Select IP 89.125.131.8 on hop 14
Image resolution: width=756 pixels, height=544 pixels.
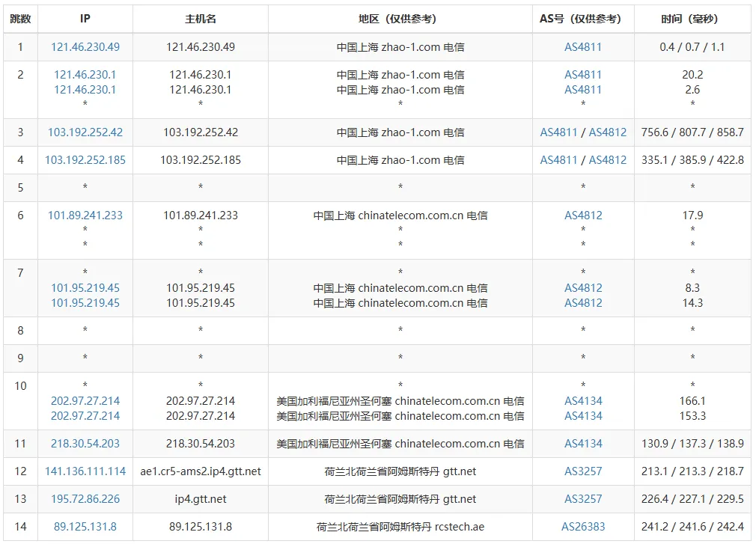click(x=85, y=527)
